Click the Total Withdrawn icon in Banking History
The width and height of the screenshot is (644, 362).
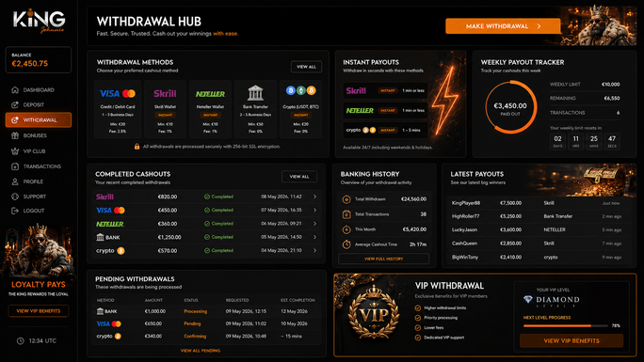[x=346, y=199]
